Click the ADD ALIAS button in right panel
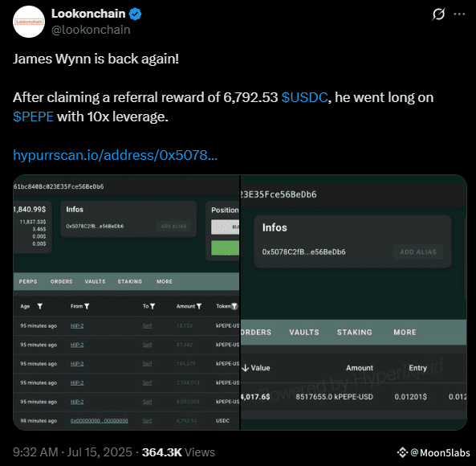Viewport: 476px width, 466px height. (x=418, y=251)
